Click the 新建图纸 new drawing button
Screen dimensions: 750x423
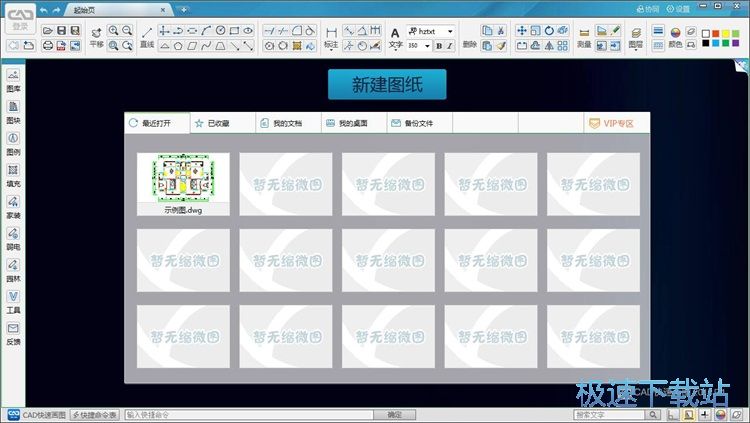387,84
